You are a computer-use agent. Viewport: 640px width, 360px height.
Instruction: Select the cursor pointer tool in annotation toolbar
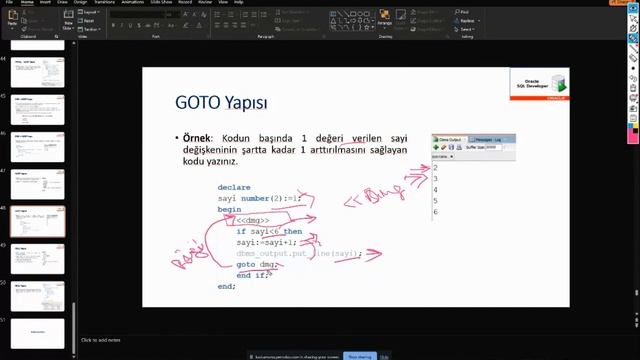(633, 18)
